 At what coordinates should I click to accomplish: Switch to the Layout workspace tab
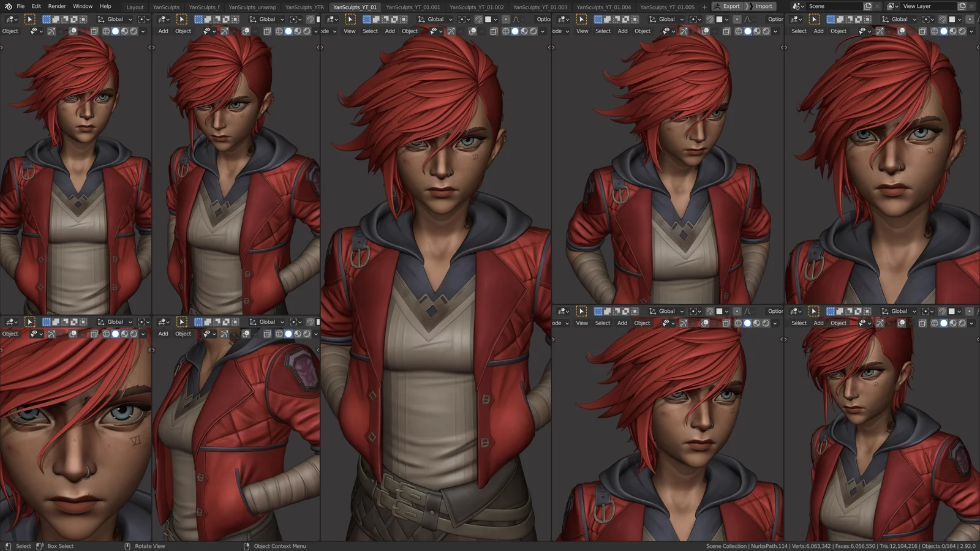coord(135,7)
